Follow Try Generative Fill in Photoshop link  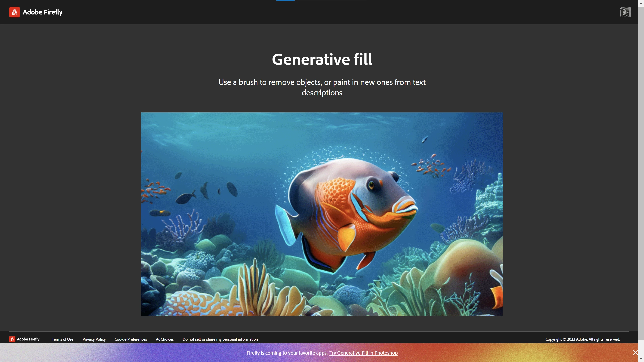(364, 353)
